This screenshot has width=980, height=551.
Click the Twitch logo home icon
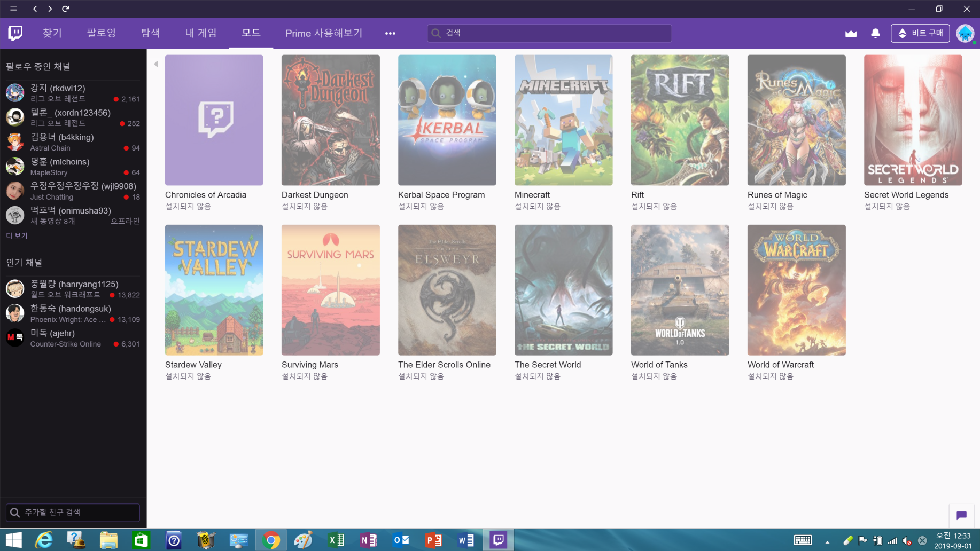click(15, 33)
